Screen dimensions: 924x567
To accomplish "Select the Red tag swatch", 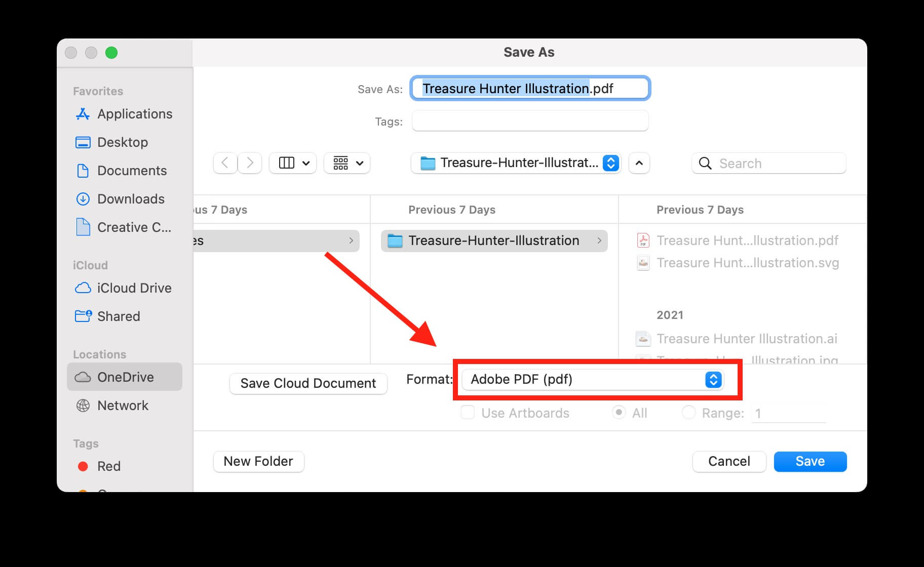I will pyautogui.click(x=84, y=466).
